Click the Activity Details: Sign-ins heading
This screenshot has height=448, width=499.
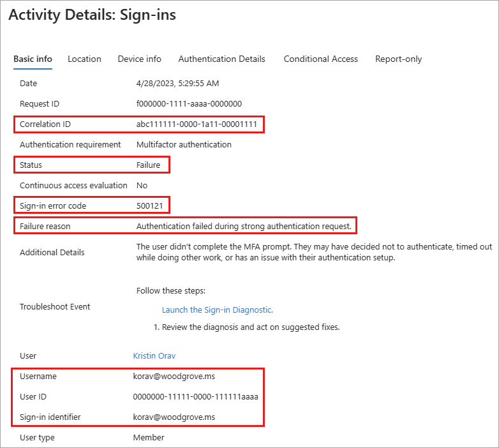92,15
